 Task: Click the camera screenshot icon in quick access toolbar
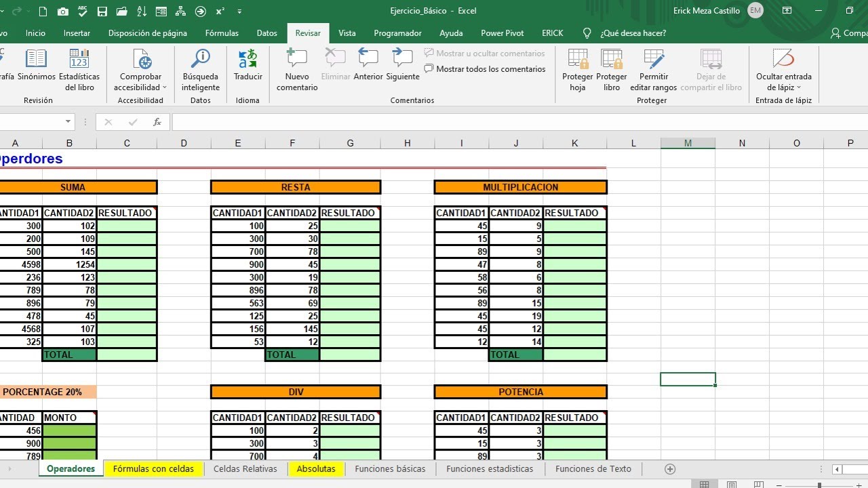click(63, 12)
